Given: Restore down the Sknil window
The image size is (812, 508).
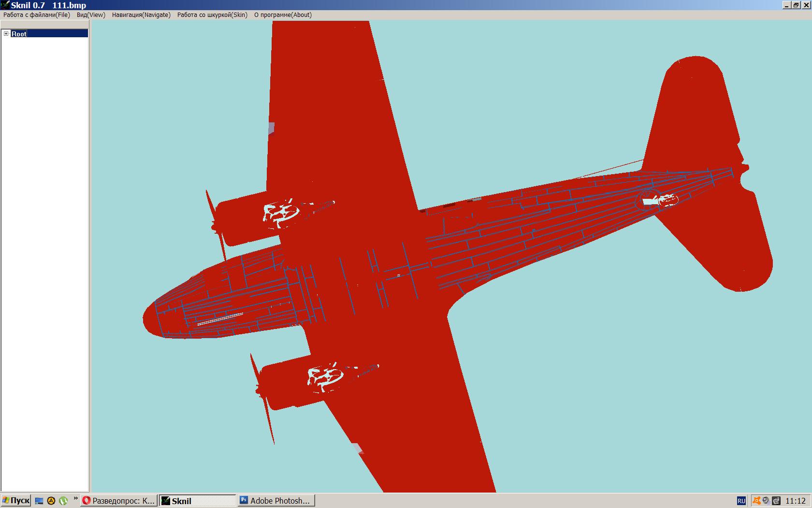Looking at the screenshot, I should (x=796, y=5).
